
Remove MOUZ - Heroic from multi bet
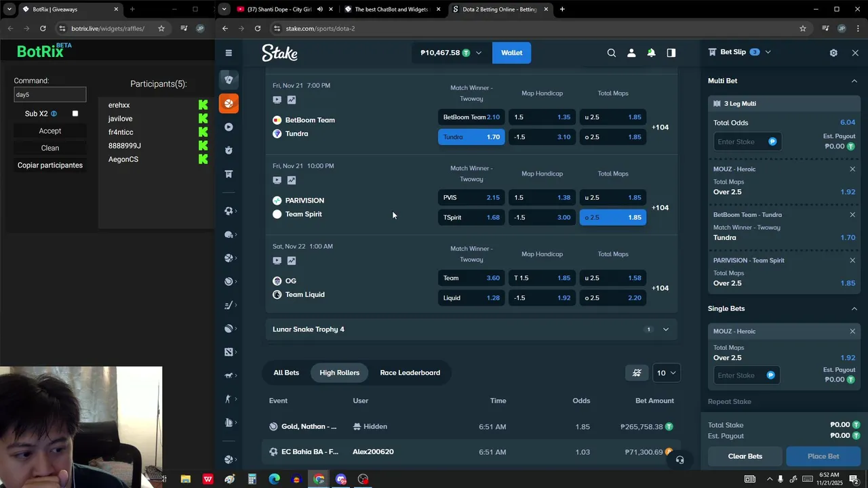tap(852, 169)
